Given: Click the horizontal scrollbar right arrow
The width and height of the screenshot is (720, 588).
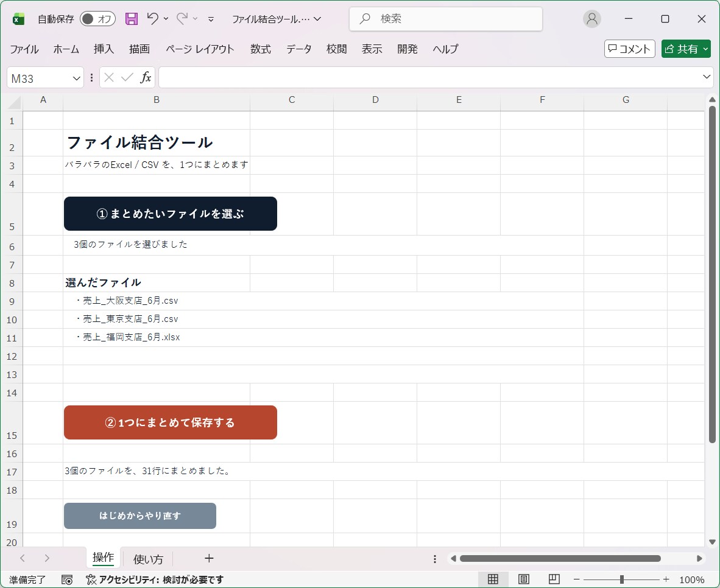Looking at the screenshot, I should click(x=699, y=559).
